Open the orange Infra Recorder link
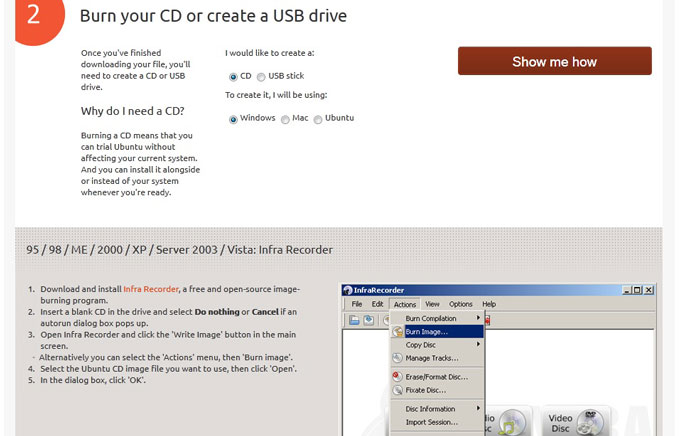Image resolution: width=680 pixels, height=436 pixels. click(151, 289)
